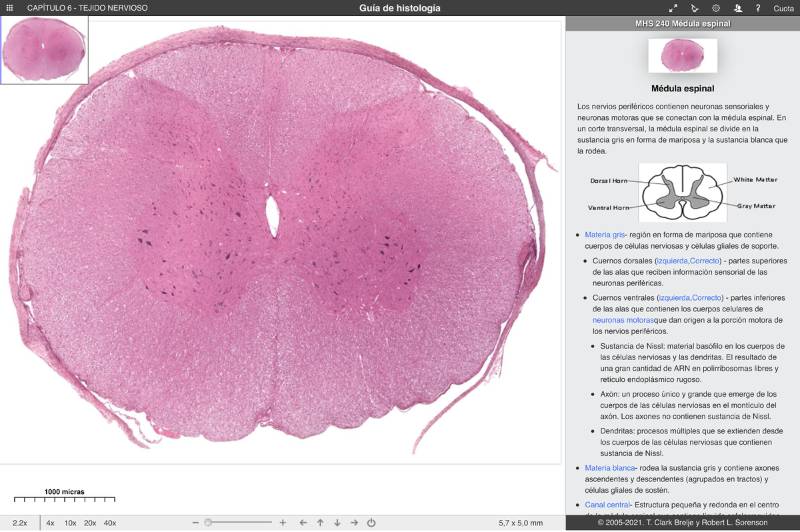The height and width of the screenshot is (532, 800).
Task: Toggle fullscreen expand icon
Action: tap(673, 8)
